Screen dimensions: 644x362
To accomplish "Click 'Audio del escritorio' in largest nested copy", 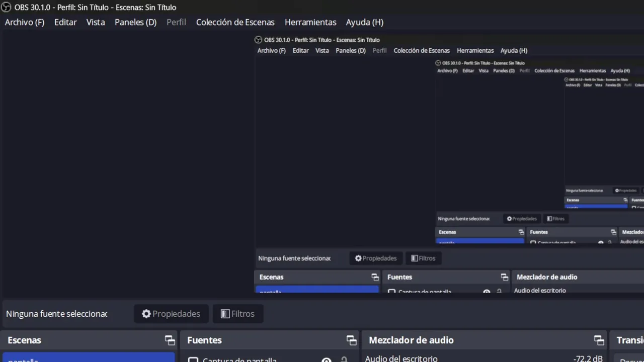I will point(540,291).
